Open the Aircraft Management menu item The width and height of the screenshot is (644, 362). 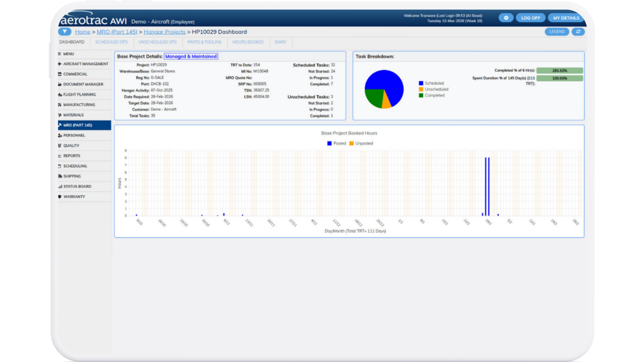[85, 64]
